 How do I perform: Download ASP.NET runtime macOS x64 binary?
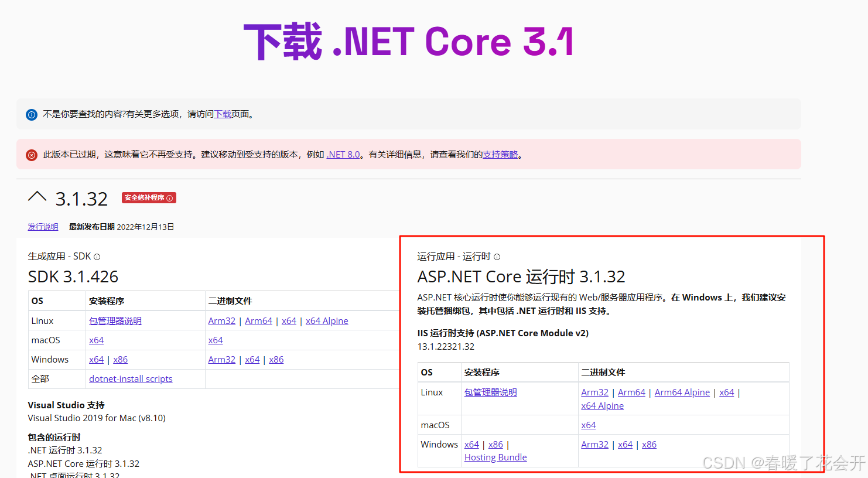589,425
